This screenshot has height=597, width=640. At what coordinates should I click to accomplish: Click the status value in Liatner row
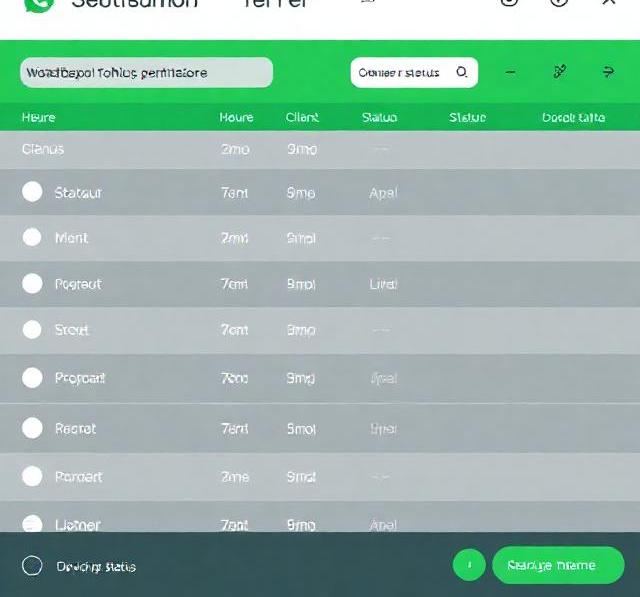[x=383, y=525]
